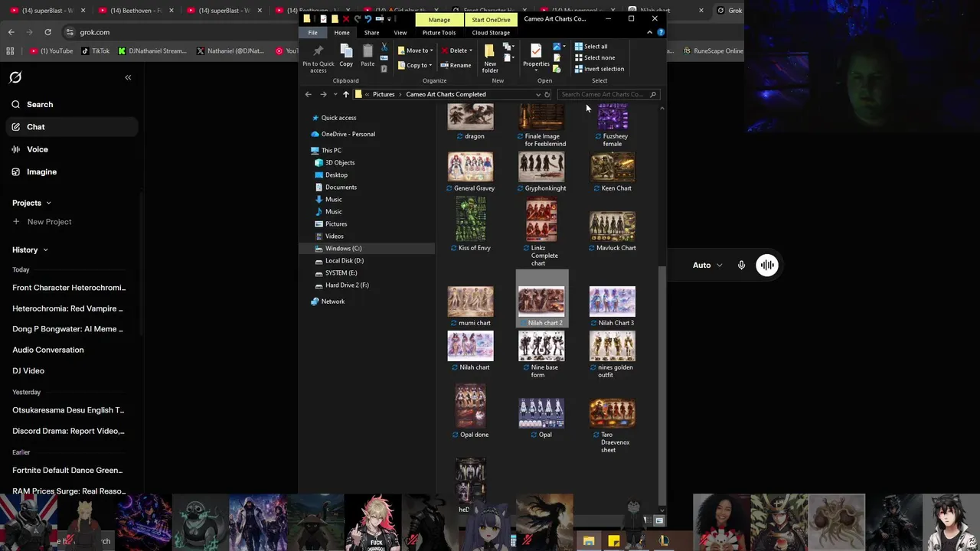The width and height of the screenshot is (980, 551).
Task: Click the Cut scissors icon
Action: click(384, 47)
